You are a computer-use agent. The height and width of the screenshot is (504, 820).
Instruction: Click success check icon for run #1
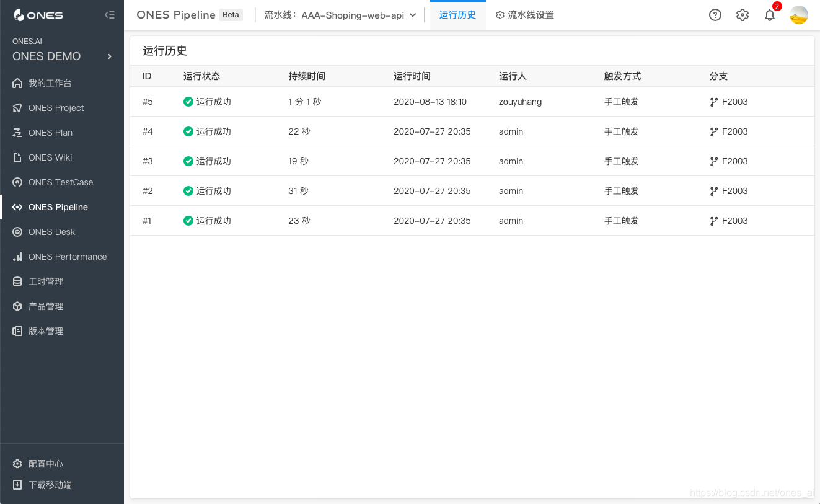[x=188, y=221]
